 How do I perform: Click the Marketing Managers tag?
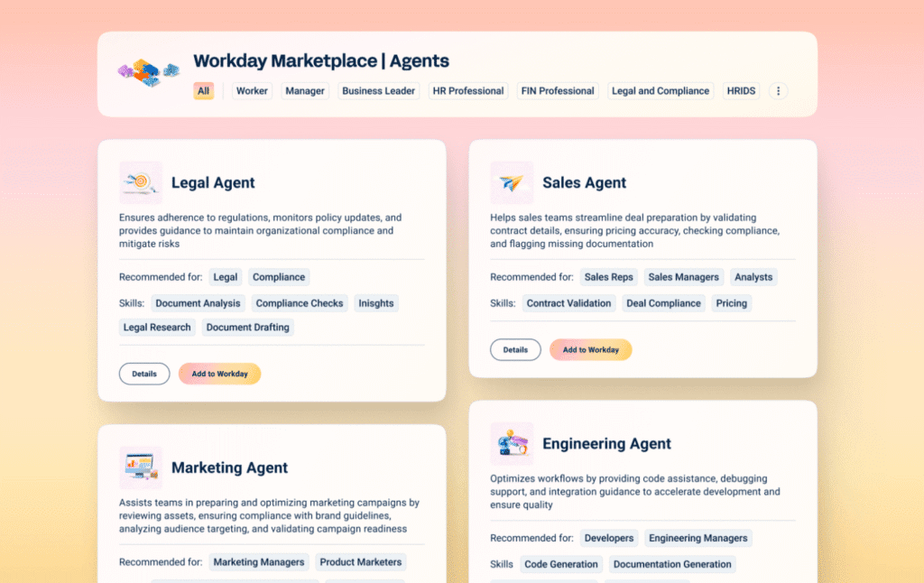[259, 562]
